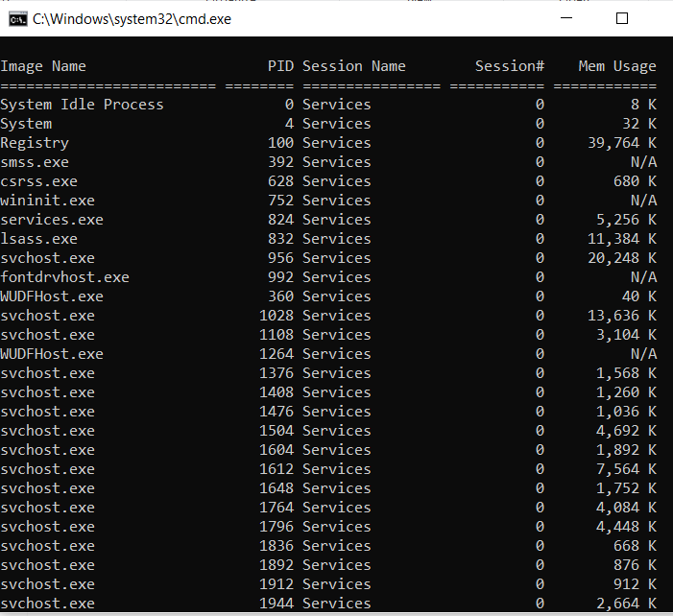The width and height of the screenshot is (673, 616).
Task: Click PID value 1476
Action: tap(276, 412)
